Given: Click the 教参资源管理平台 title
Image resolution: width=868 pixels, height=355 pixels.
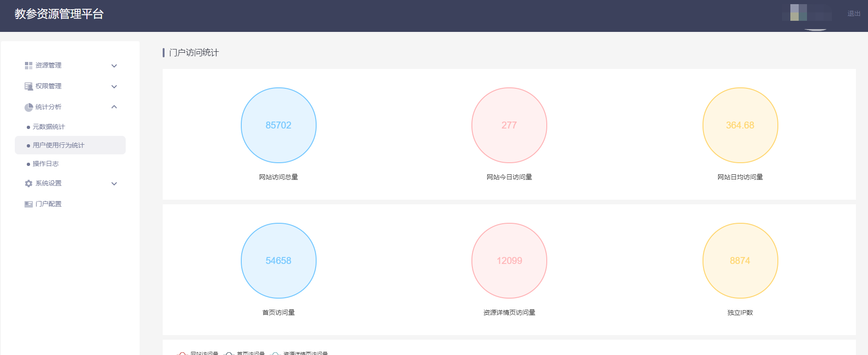Looking at the screenshot, I should pos(59,14).
